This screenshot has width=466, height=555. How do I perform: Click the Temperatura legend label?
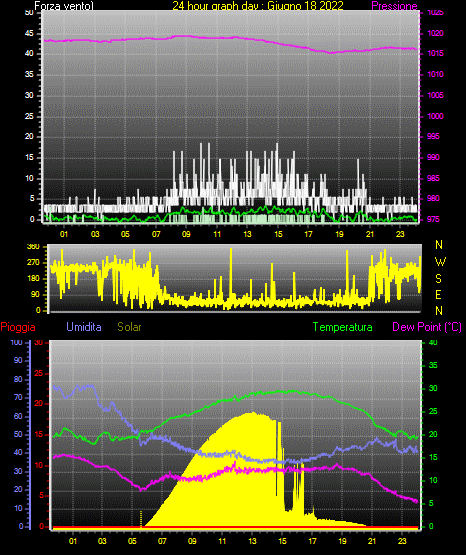point(343,327)
